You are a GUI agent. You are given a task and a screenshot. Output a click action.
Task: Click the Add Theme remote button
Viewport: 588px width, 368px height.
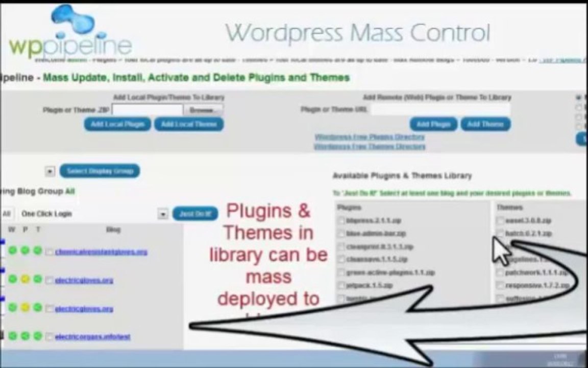(485, 124)
